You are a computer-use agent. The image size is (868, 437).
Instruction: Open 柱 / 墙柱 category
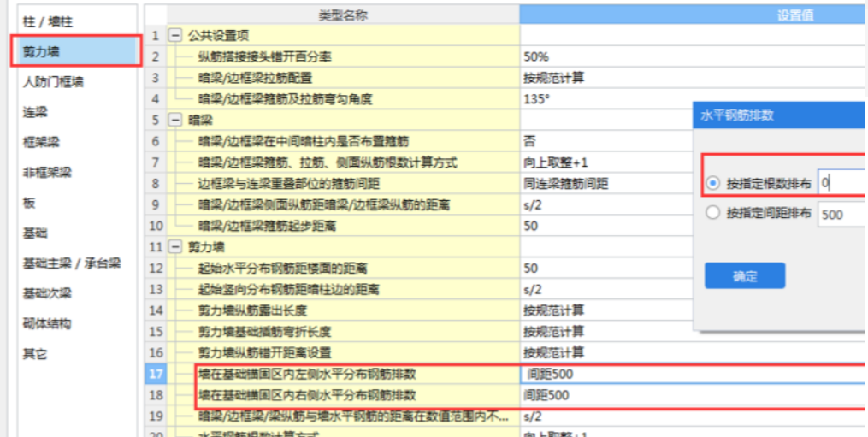click(x=48, y=21)
